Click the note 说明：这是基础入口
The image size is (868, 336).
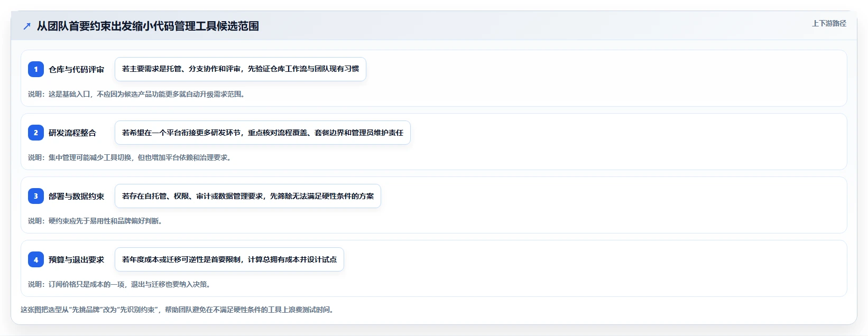click(136, 94)
